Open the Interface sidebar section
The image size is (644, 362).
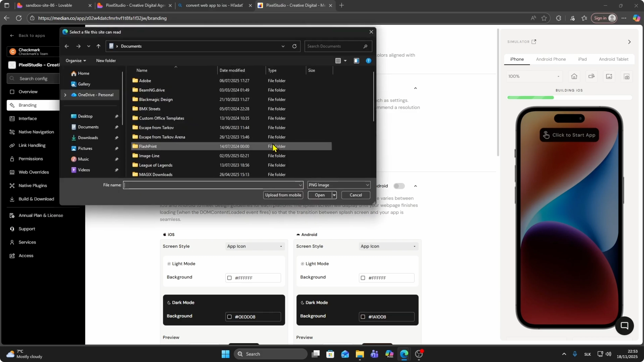(27, 119)
